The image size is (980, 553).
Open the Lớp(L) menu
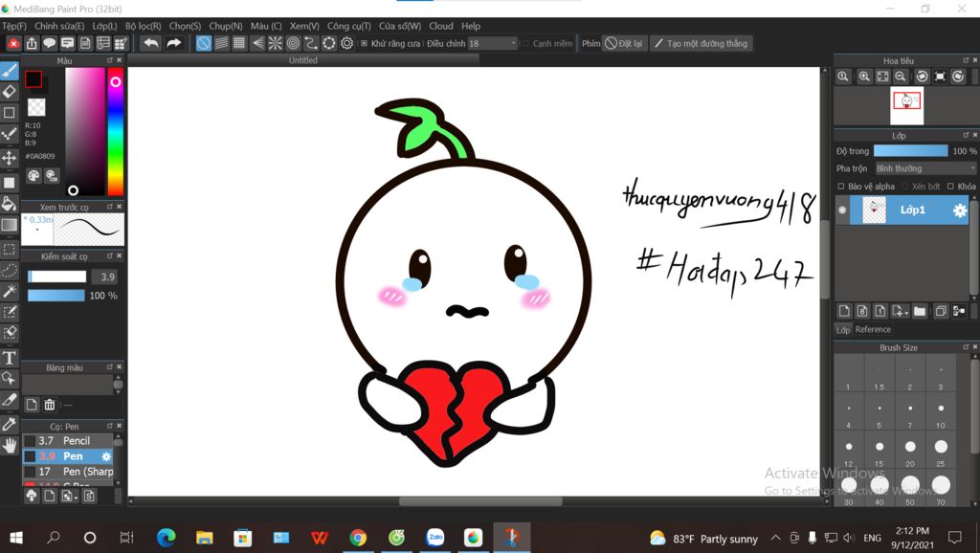click(x=104, y=26)
